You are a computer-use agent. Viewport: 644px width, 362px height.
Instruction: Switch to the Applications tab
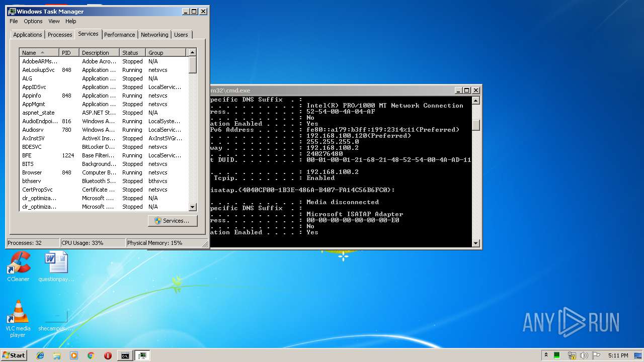click(28, 35)
